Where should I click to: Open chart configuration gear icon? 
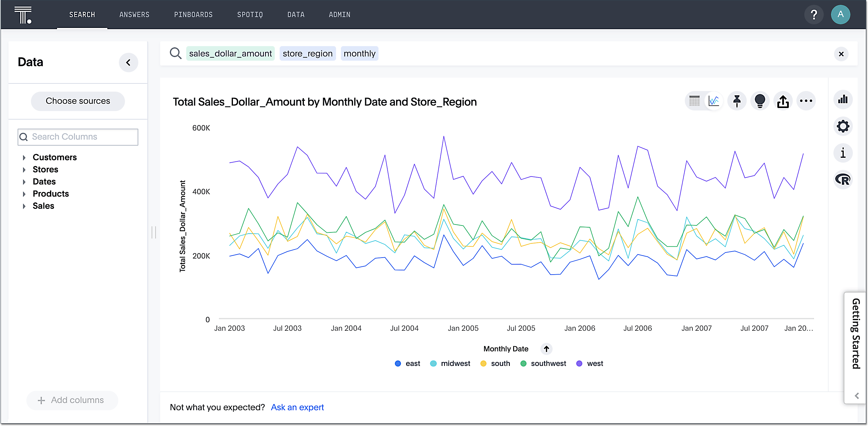[843, 127]
